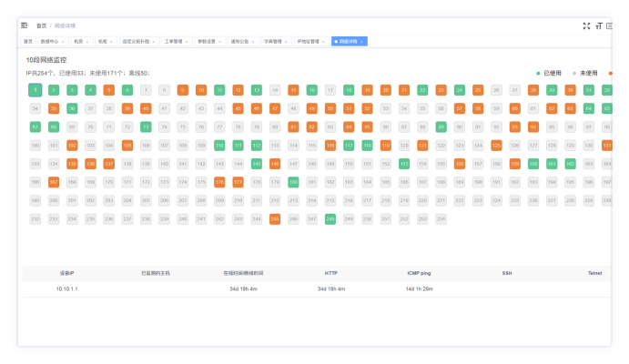
Task: Close the 数据中心 tab
Action: tap(63, 42)
